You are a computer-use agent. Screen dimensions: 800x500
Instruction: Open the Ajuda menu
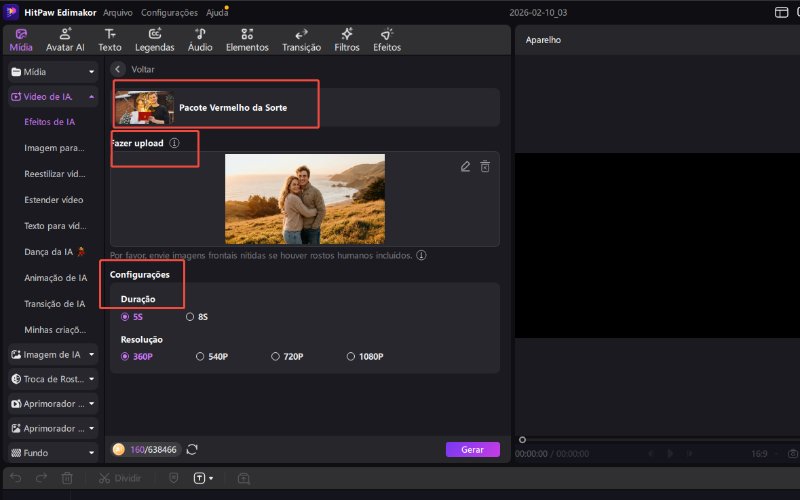[217, 12]
